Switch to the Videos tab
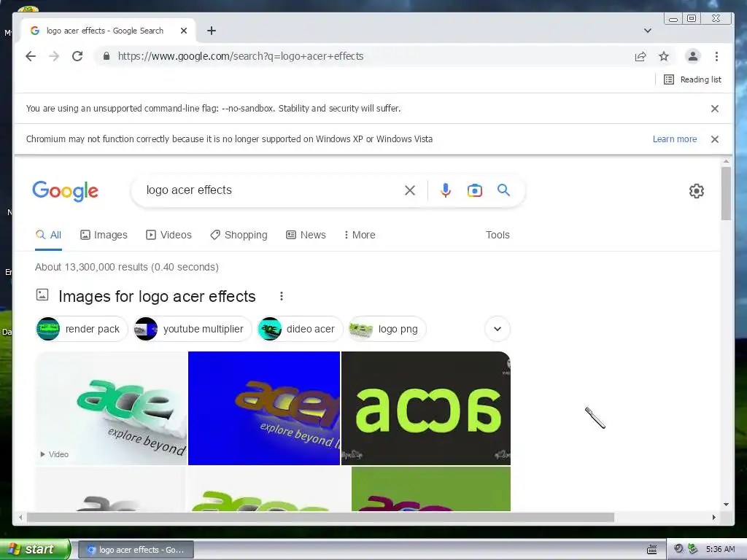The image size is (747, 560). 169,235
